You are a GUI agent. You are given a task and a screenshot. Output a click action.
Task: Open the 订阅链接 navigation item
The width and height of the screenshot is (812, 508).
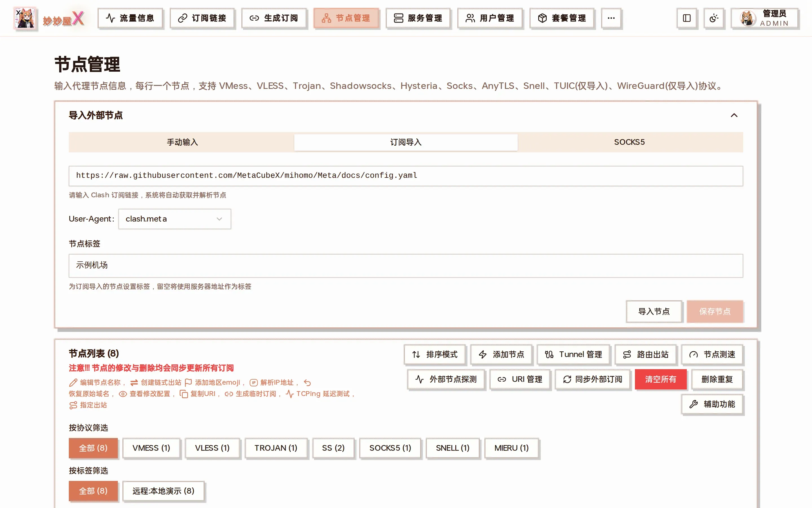[202, 18]
